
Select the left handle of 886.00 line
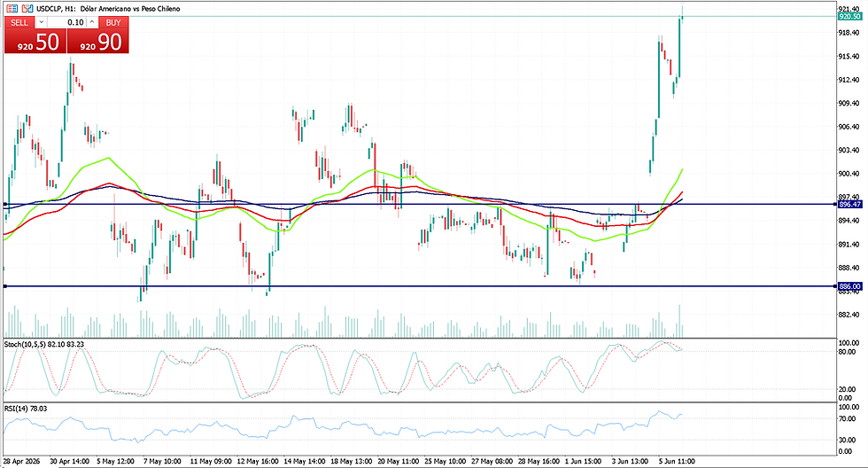[5, 286]
